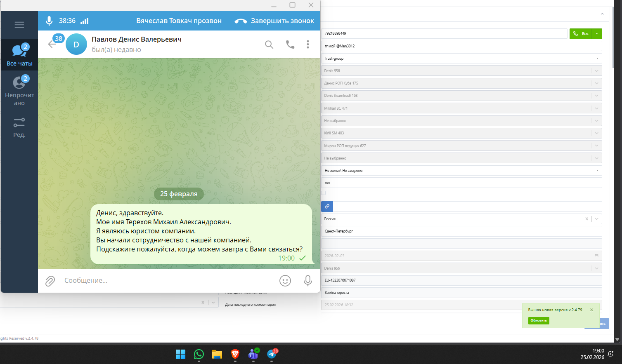Click the Санкт-Петербург city field
This screenshot has height=364, width=622.
(x=461, y=231)
